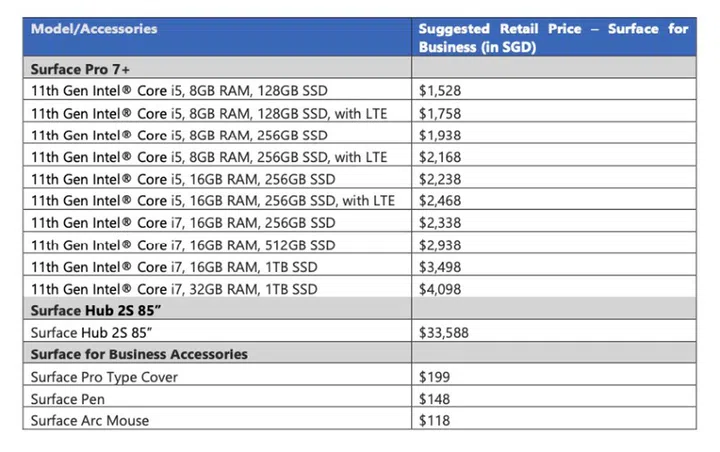Select the Surface for Business Accessories heading
This screenshot has width=720, height=452.
coord(139,355)
